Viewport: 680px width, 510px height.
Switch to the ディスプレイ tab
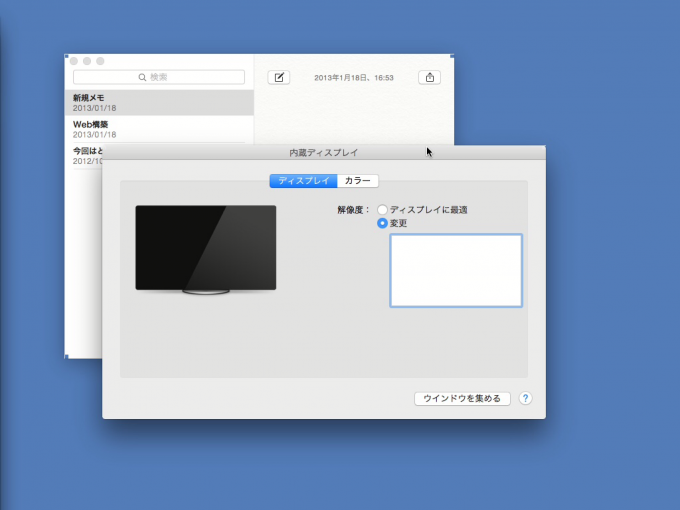[x=303, y=181]
